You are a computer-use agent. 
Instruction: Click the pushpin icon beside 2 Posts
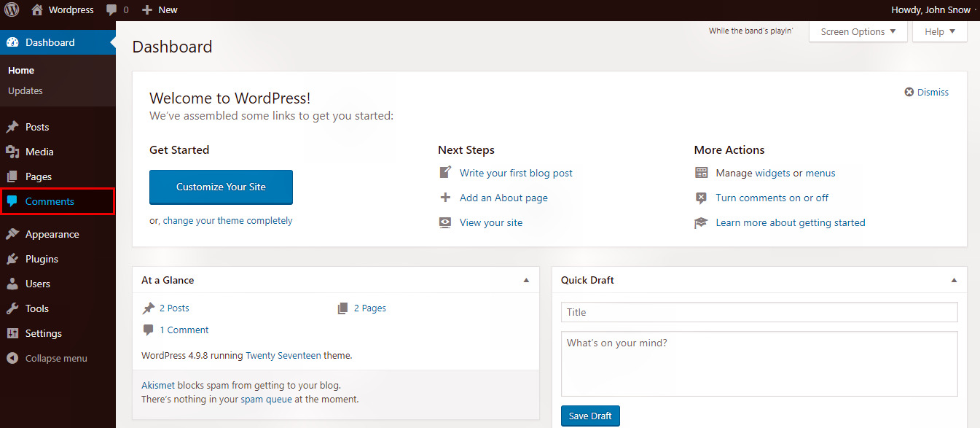149,308
